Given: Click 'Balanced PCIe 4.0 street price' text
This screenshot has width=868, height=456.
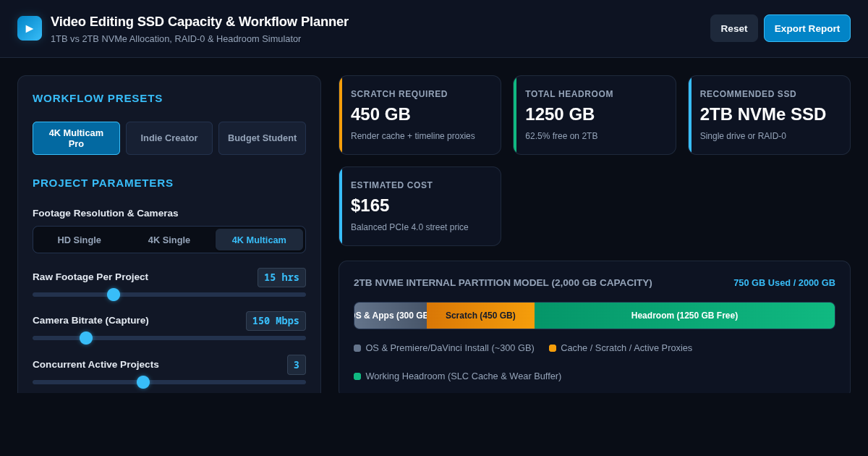Looking at the screenshot, I should pos(409,227).
